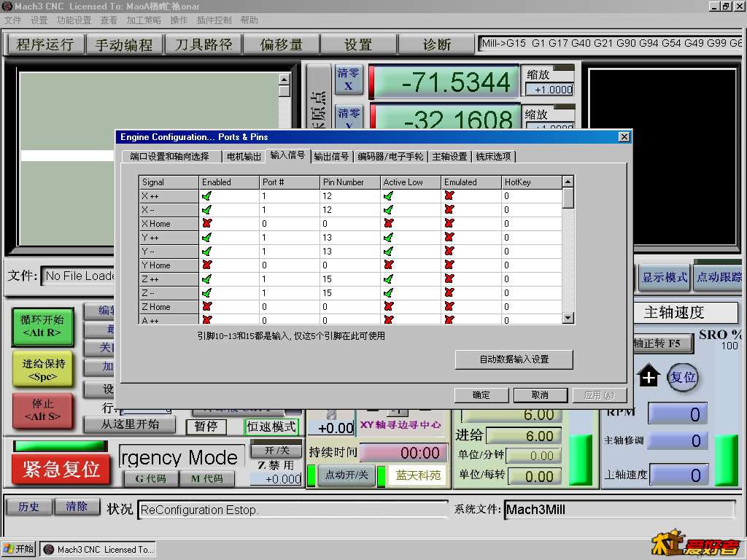Click 点动开/关 jog toggle button

(347, 475)
